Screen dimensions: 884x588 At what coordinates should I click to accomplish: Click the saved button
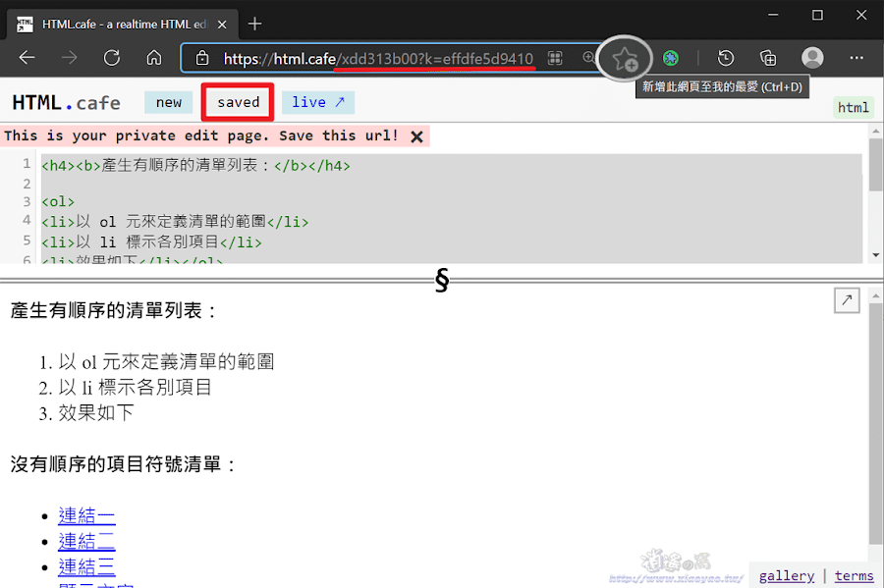tap(238, 102)
